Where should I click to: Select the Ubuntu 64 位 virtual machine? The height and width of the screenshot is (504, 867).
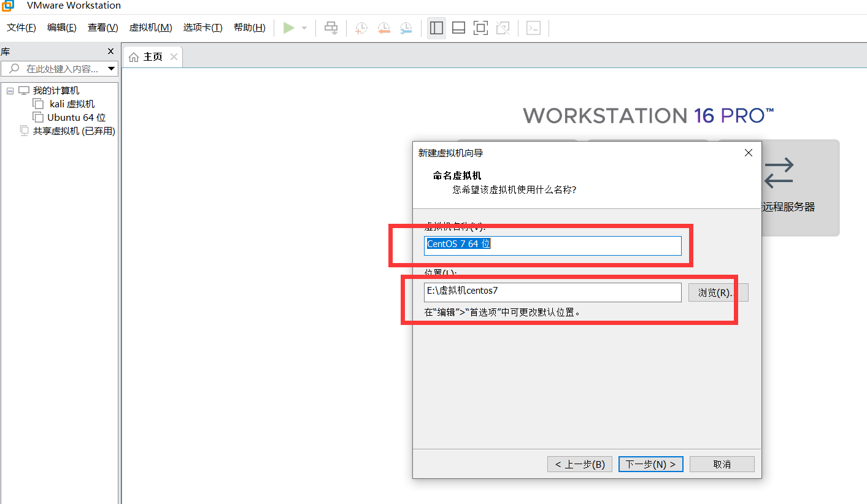point(77,118)
